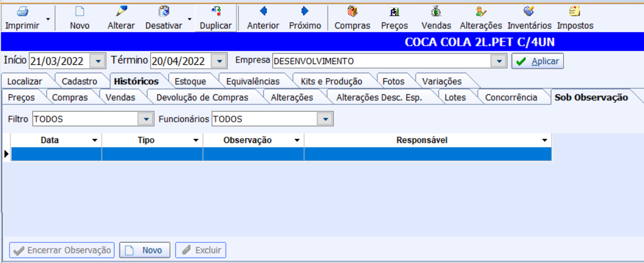Click the Imprimir printer icon
The width and height of the screenshot is (644, 263).
(22, 11)
